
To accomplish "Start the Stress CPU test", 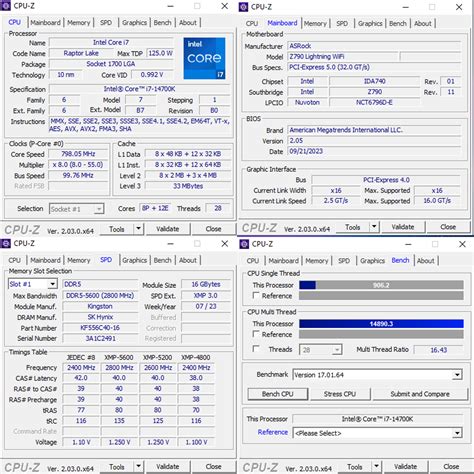I will 340,394.
